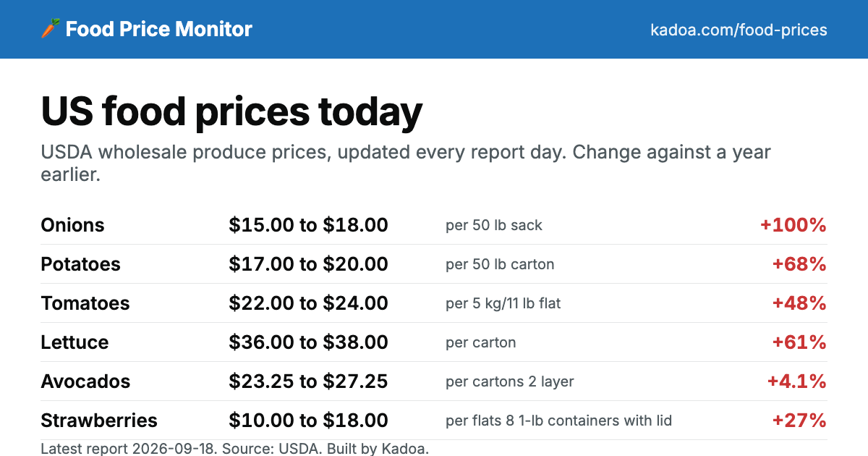Click the Tomatoes price $22.00 to $24.00
Screen dimensions: 868x456
coord(308,303)
